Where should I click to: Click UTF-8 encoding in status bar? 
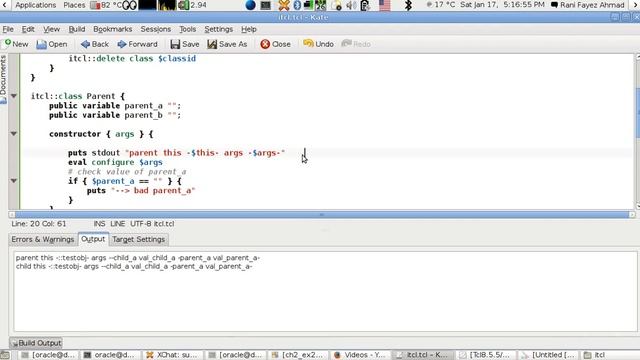tap(141, 224)
